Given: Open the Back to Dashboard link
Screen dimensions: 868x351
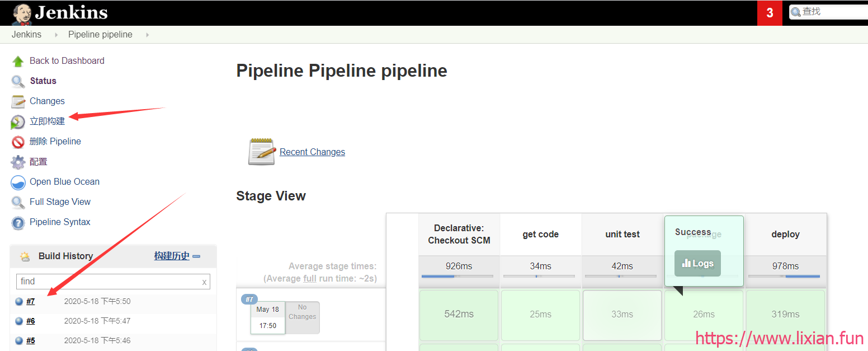Looking at the screenshot, I should point(67,60).
